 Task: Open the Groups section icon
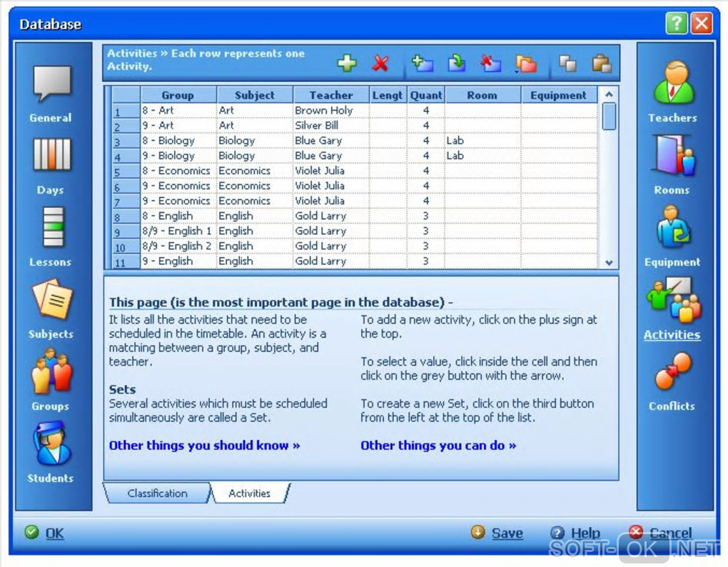click(x=51, y=371)
